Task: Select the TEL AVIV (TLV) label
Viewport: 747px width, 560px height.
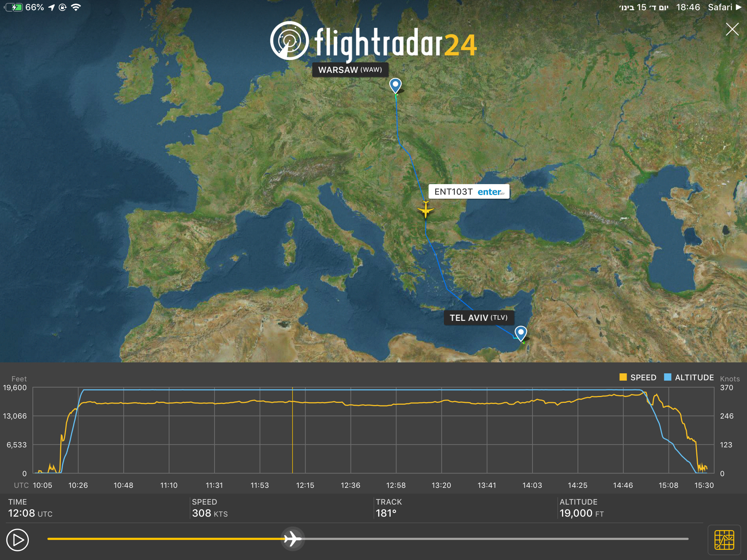Action: tap(478, 318)
